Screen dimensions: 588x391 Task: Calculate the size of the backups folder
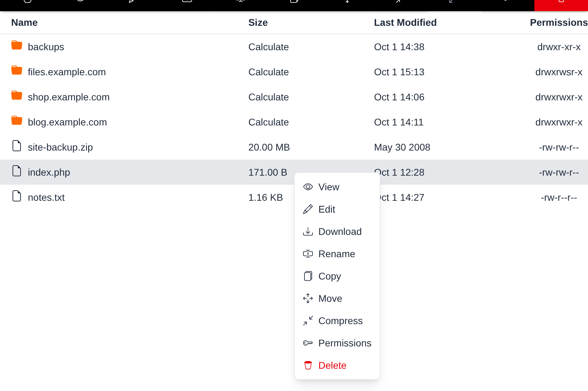tap(268, 47)
